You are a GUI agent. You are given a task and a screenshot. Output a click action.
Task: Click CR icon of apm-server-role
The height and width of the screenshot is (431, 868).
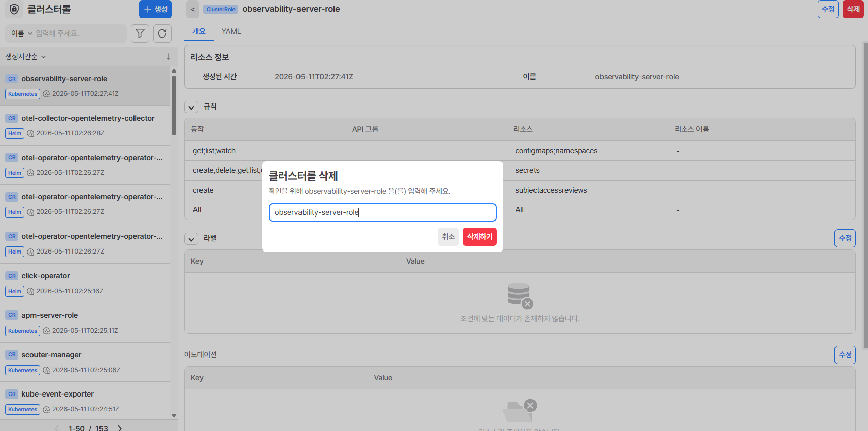[12, 315]
